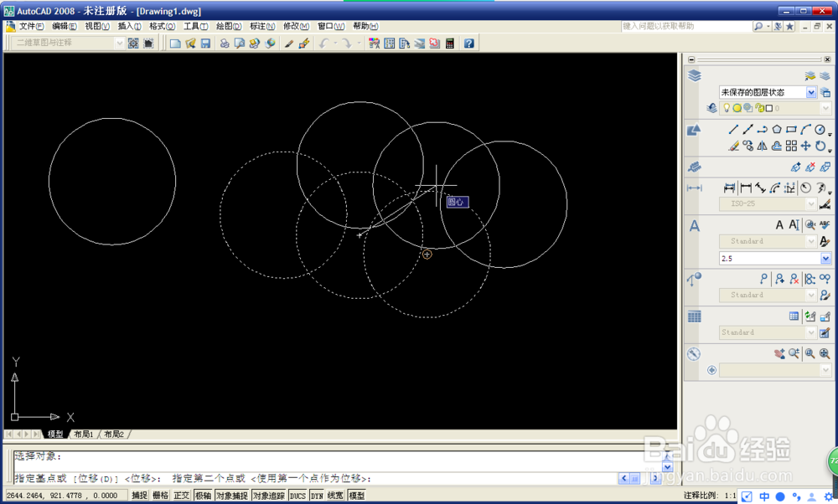Select the Arc tool
The image size is (838, 504).
[805, 129]
